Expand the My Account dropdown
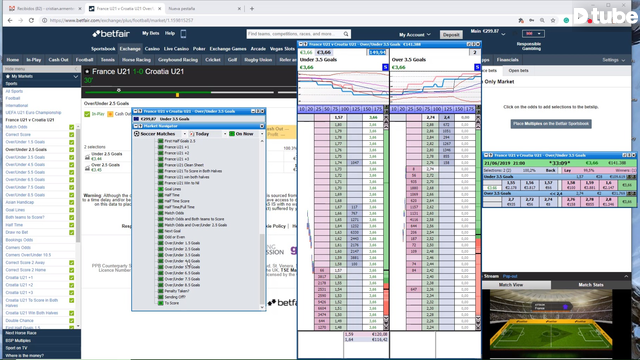 point(415,35)
